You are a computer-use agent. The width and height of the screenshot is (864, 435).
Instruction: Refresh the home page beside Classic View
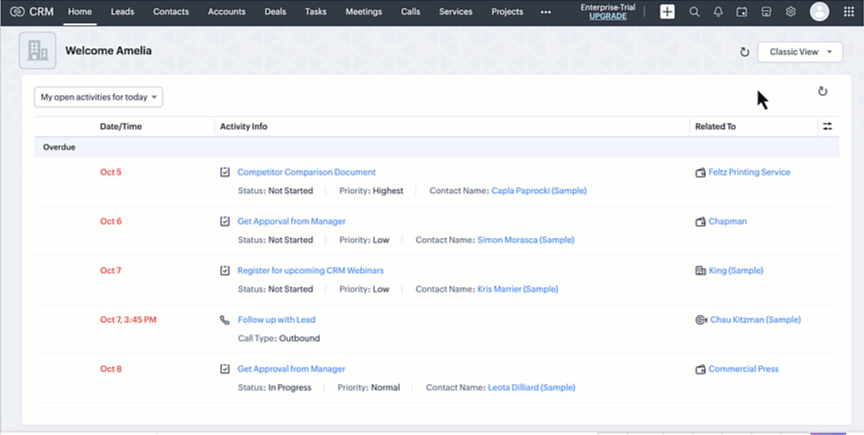click(x=744, y=52)
